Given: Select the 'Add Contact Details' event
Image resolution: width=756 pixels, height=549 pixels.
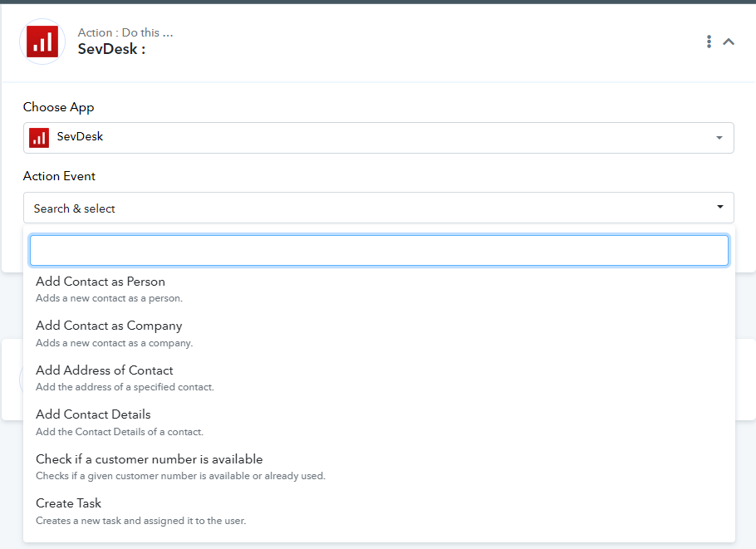Looking at the screenshot, I should [93, 414].
